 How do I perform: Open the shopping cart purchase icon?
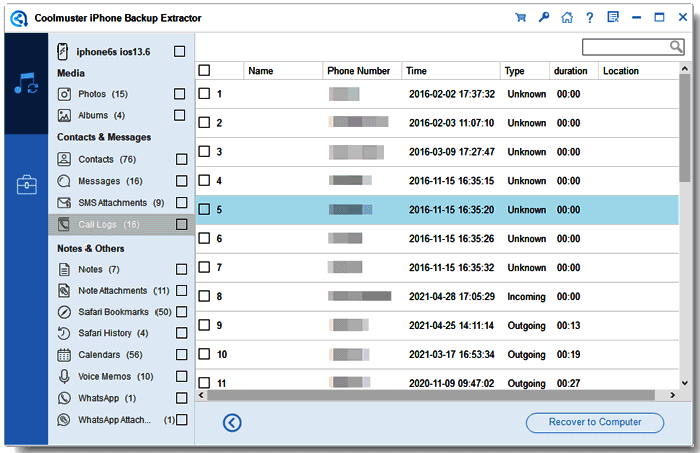520,17
